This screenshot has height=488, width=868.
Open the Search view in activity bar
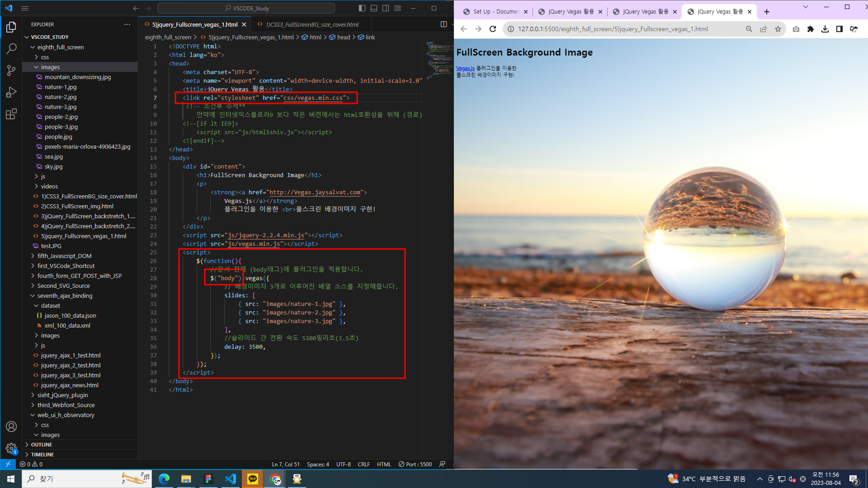point(11,48)
